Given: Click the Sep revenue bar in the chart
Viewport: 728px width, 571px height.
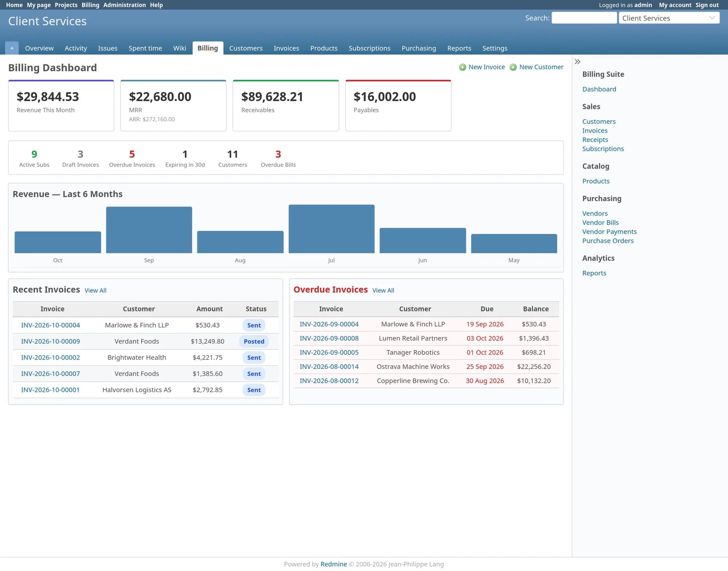Looking at the screenshot, I should 149,230.
